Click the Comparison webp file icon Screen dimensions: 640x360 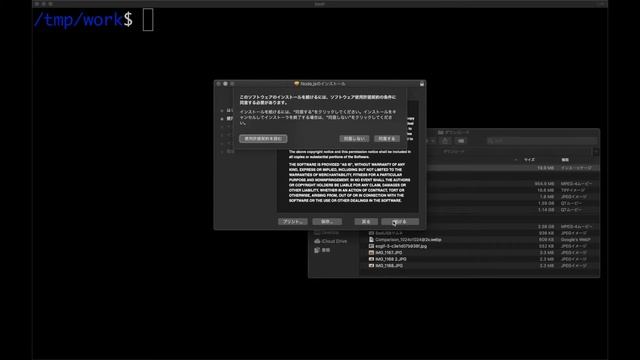(x=371, y=240)
